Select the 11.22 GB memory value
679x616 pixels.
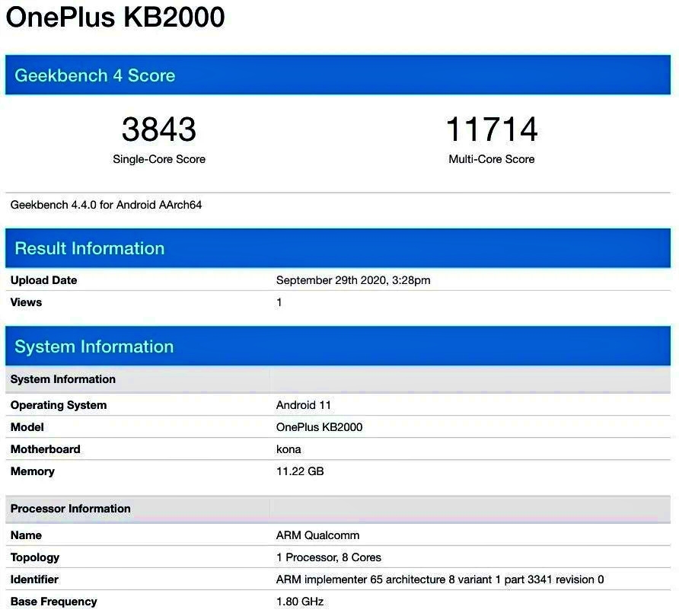point(300,471)
